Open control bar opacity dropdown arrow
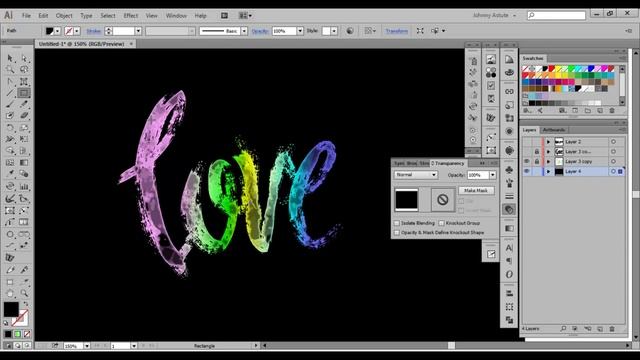 [x=300, y=31]
